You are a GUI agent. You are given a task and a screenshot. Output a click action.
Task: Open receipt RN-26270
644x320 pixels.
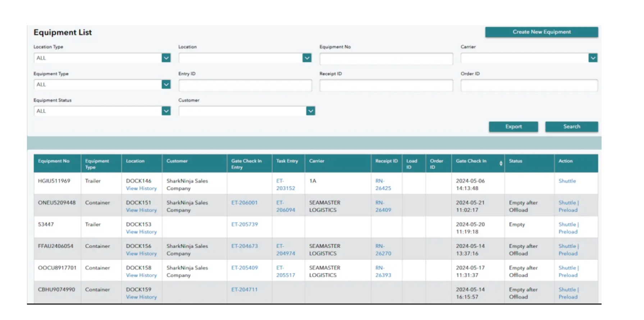(383, 250)
